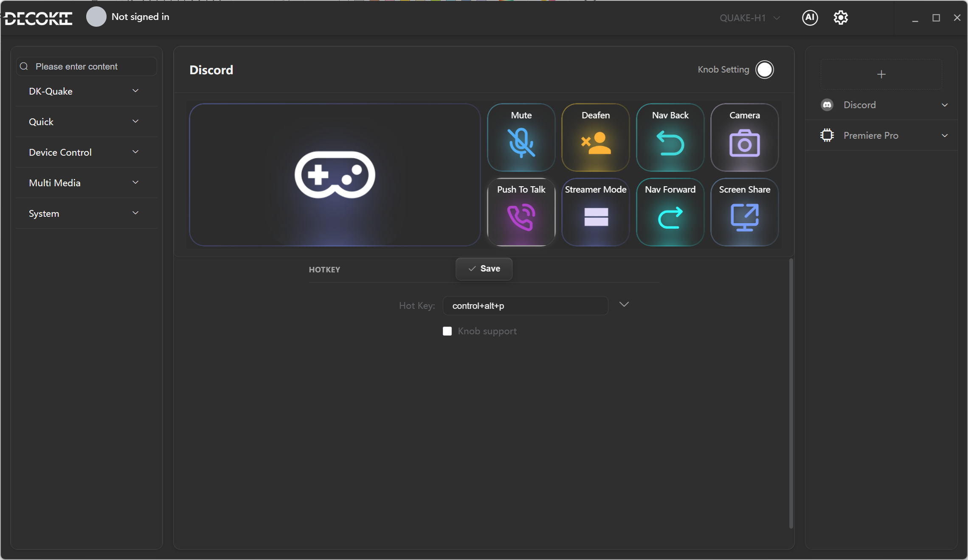Screen dimensions: 968x560
Task: Select the Deafen key tile
Action: point(596,137)
